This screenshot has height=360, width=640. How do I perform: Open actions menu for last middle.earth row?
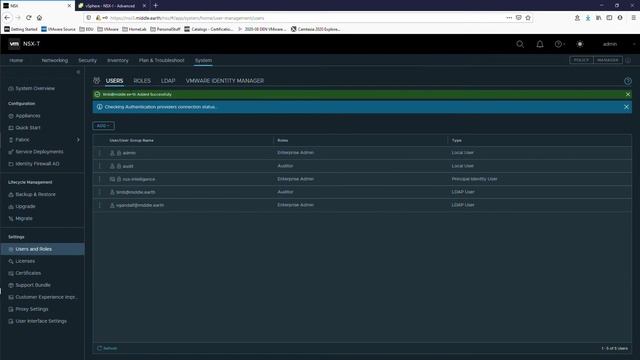coord(100,205)
